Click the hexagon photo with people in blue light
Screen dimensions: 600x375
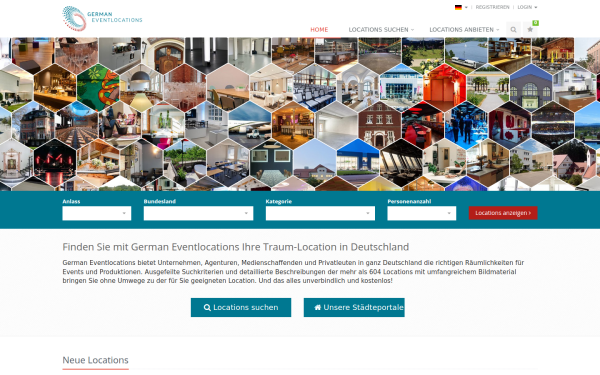466,125
